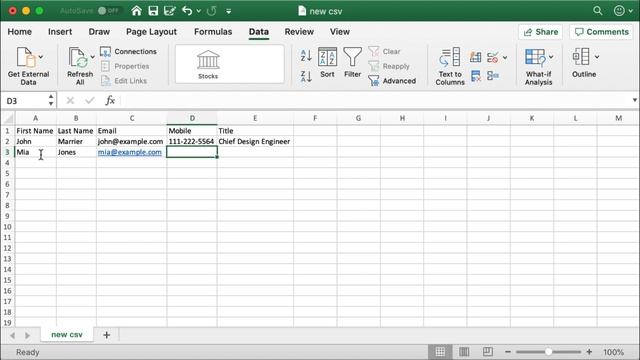This screenshot has height=360, width=640.
Task: Click the Consolidate icon
Action: [493, 76]
